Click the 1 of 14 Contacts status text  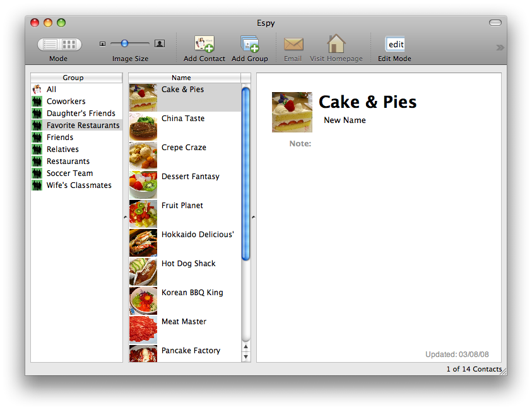(474, 369)
